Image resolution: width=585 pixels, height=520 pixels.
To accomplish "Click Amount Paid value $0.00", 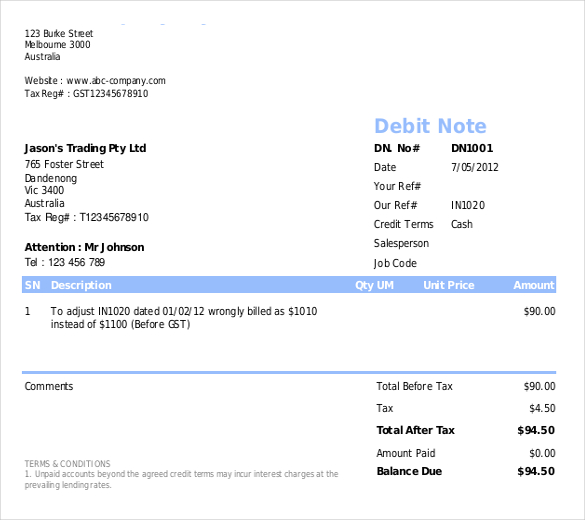I will (x=542, y=453).
